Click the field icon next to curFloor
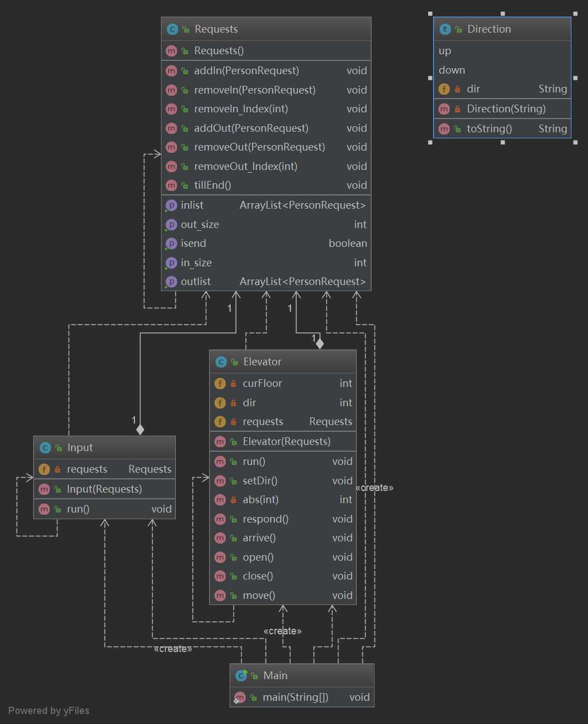This screenshot has width=588, height=724. tap(220, 384)
